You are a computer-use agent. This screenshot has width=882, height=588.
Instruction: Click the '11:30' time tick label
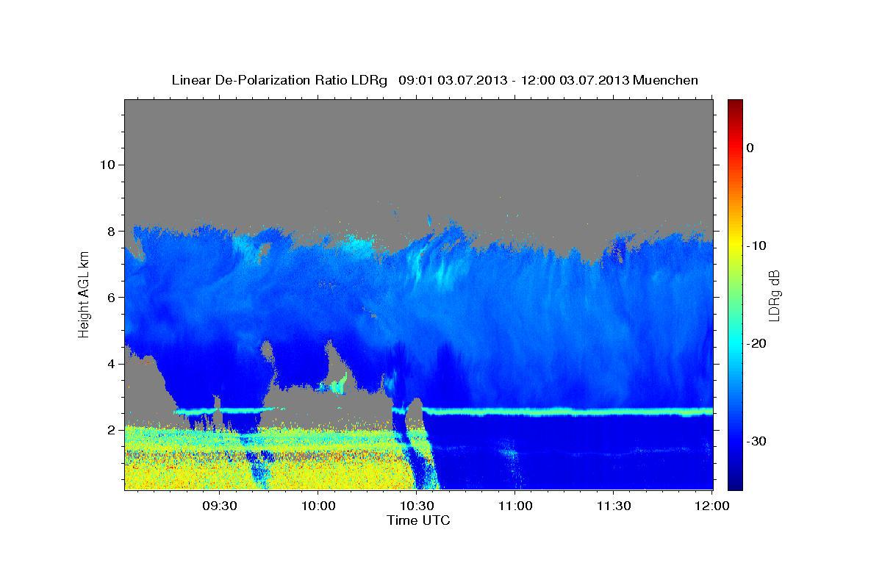point(614,506)
